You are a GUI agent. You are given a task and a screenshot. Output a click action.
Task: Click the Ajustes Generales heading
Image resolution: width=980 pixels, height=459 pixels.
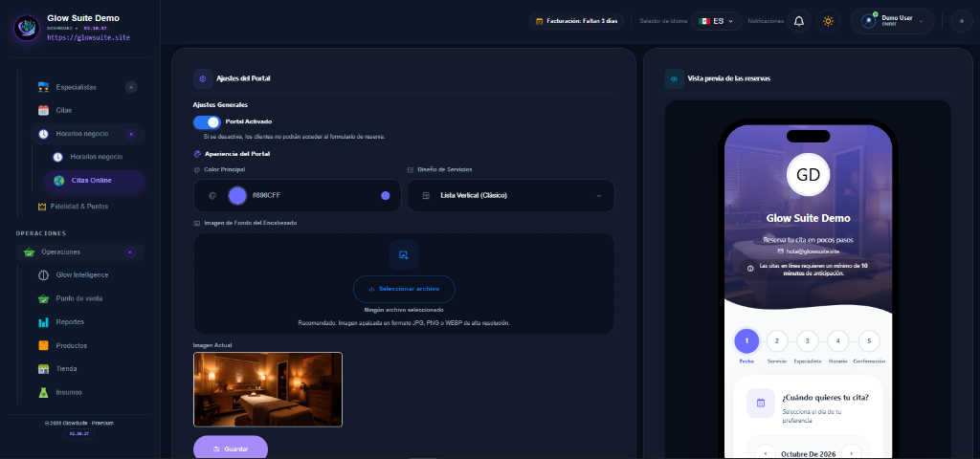click(x=221, y=104)
